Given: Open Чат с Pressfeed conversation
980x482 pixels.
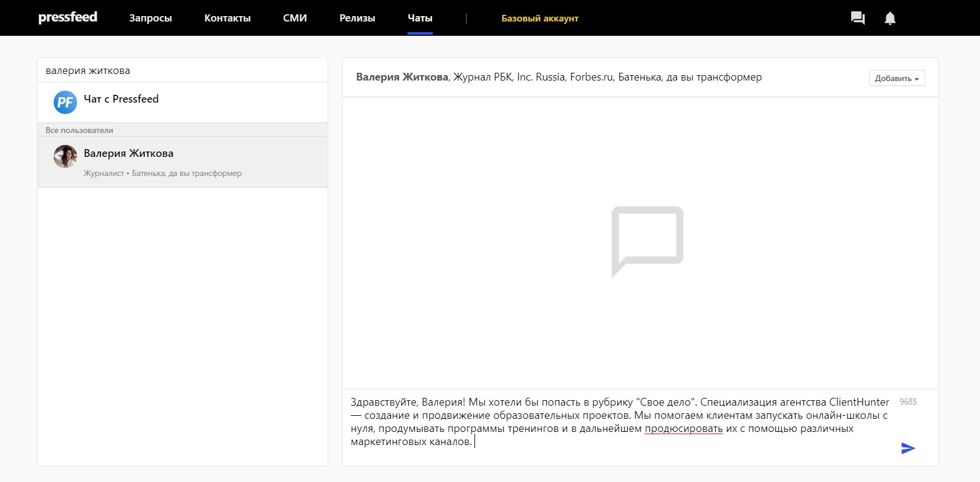Looking at the screenshot, I should coord(121,99).
